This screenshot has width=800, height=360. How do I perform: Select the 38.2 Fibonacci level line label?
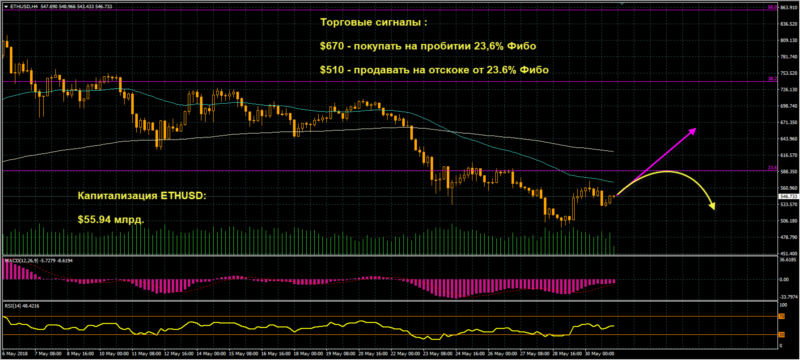[x=772, y=79]
